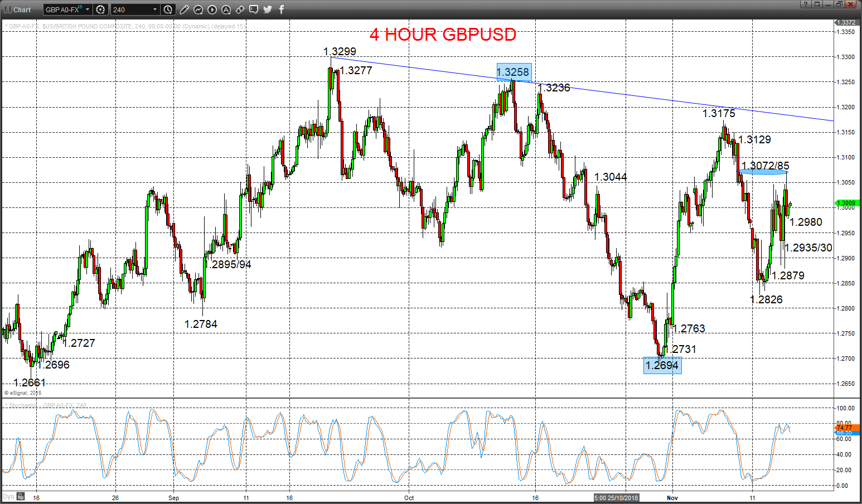Click the 1.2980 annotation label
The width and height of the screenshot is (862, 504).
[x=806, y=222]
